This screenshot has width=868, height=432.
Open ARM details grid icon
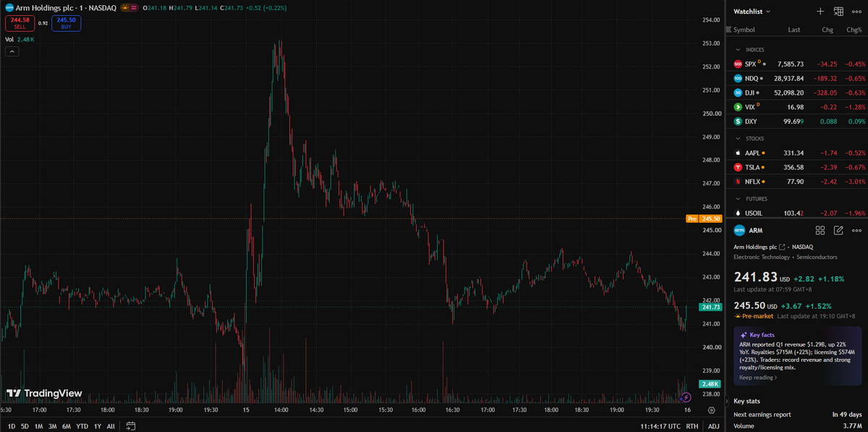point(820,230)
